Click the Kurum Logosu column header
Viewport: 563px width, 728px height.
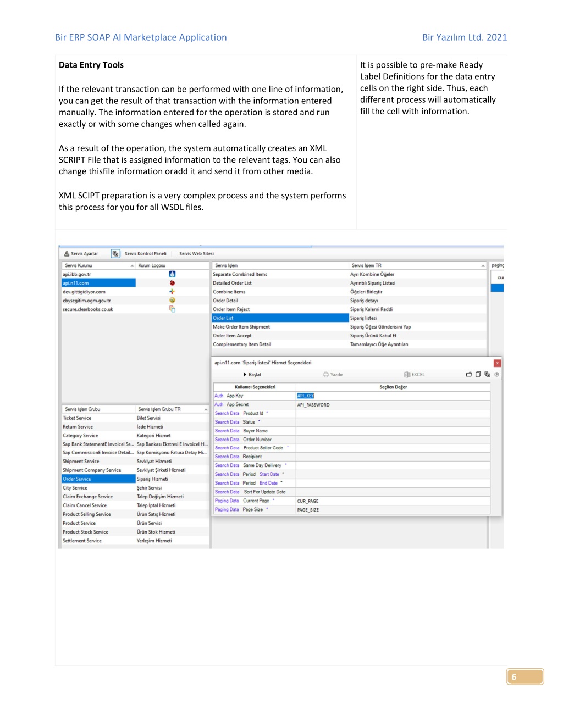coord(172,265)
